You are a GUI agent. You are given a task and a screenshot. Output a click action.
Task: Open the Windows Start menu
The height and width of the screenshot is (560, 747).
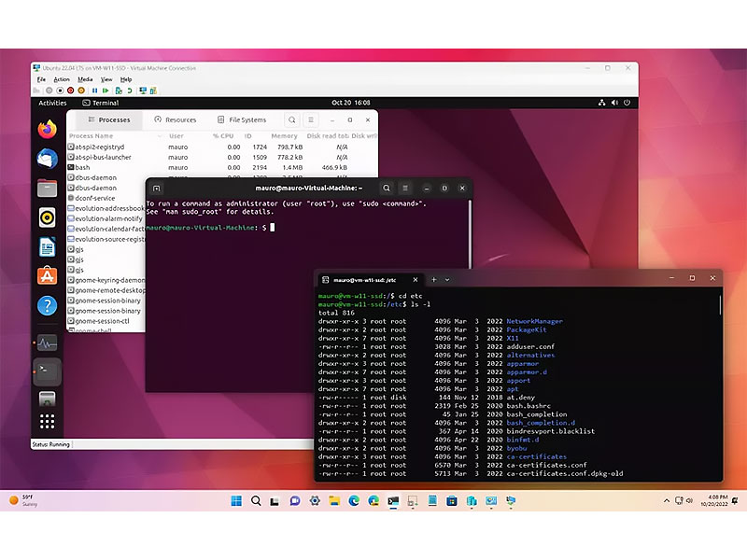coord(236,501)
